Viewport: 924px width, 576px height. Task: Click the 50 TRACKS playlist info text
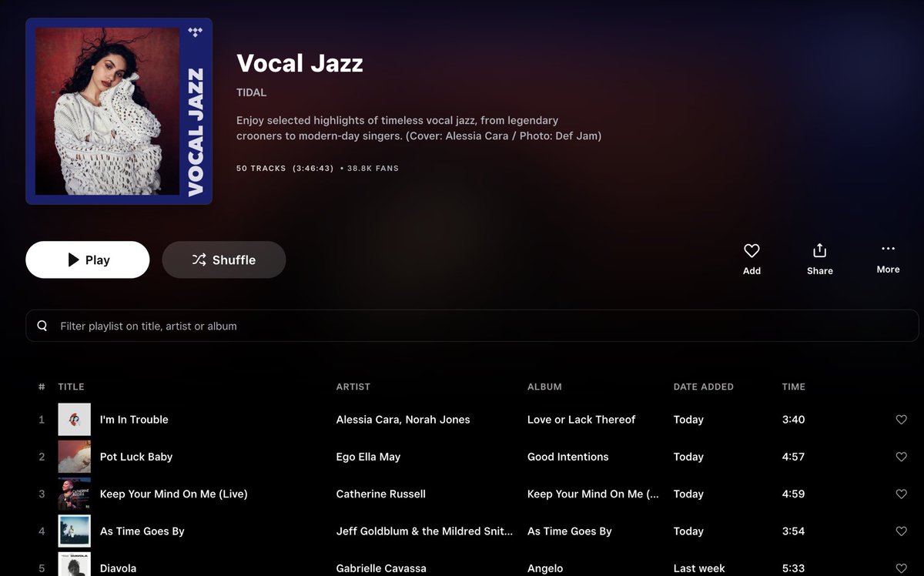pos(261,168)
